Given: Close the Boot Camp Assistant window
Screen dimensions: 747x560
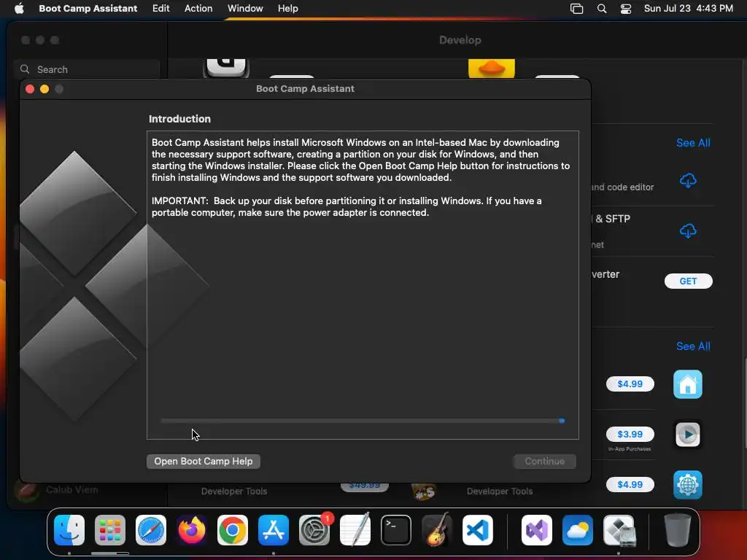Looking at the screenshot, I should point(29,89).
